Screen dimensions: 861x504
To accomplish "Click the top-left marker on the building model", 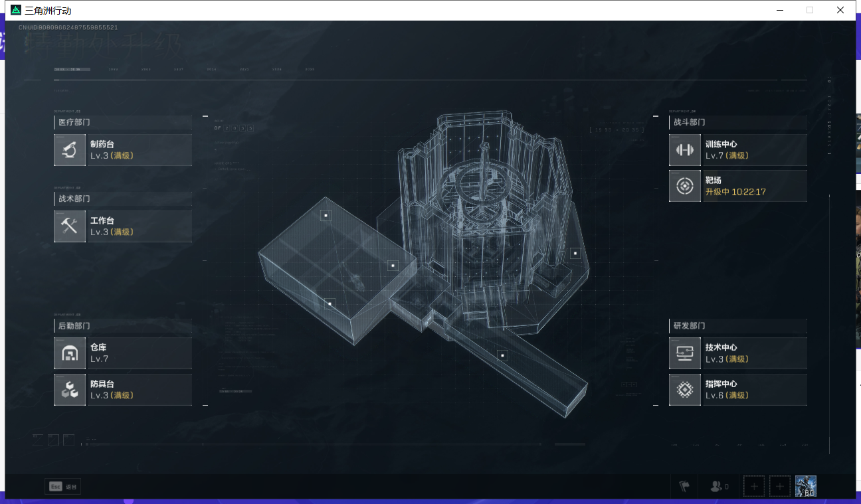I will tap(326, 215).
